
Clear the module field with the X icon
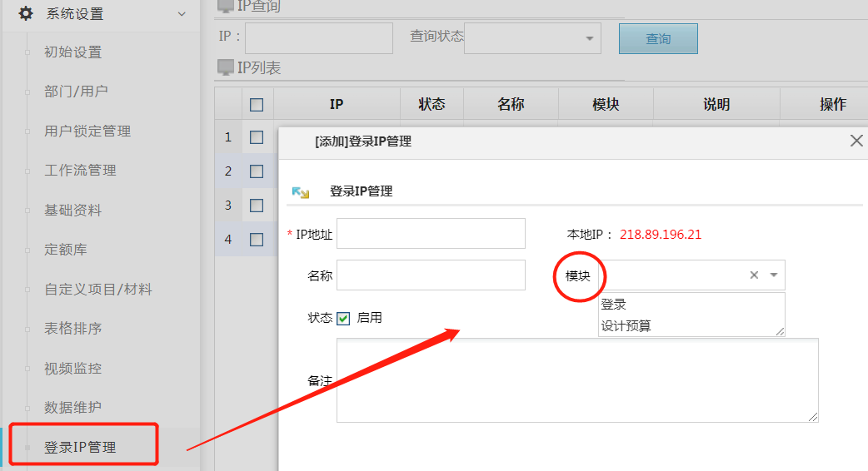click(x=754, y=275)
